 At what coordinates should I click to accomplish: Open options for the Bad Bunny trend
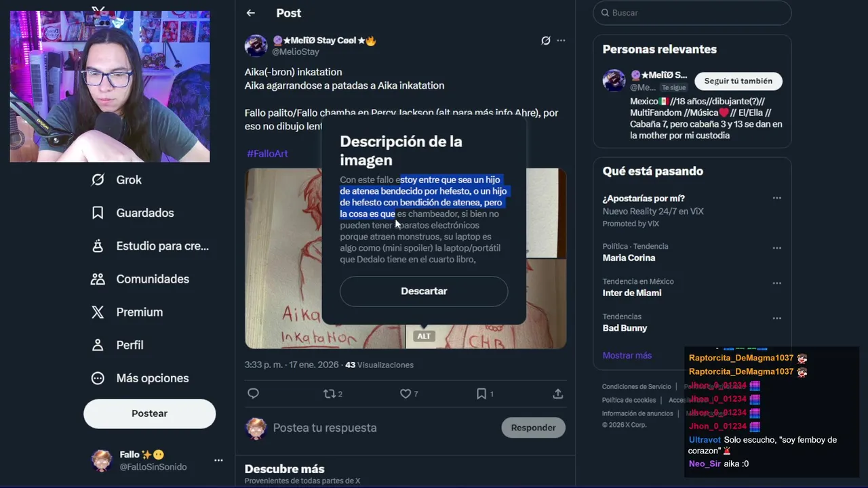point(777,318)
